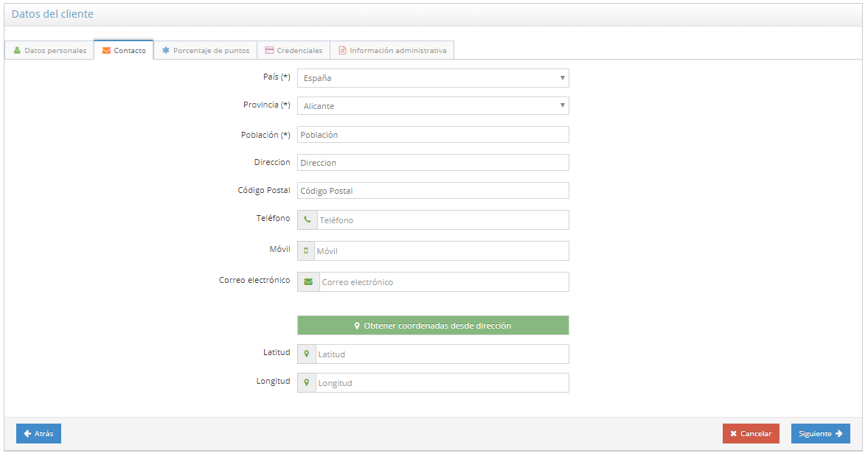This screenshot has height=456, width=868.
Task: Select the Contacto tab
Action: [123, 51]
